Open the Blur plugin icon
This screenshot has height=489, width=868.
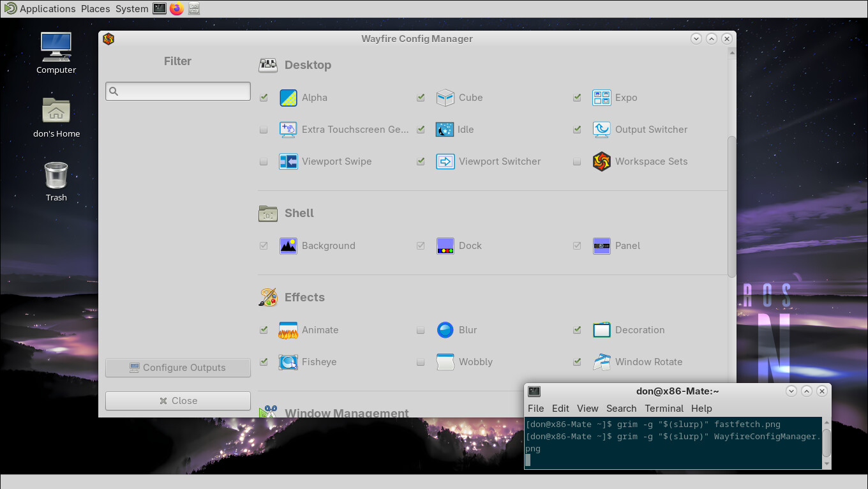click(x=445, y=330)
